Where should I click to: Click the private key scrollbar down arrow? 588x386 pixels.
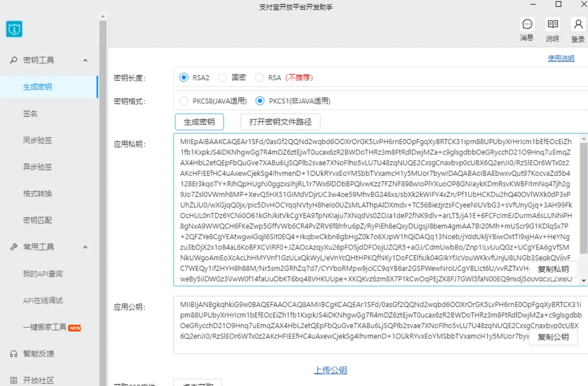[584, 281]
